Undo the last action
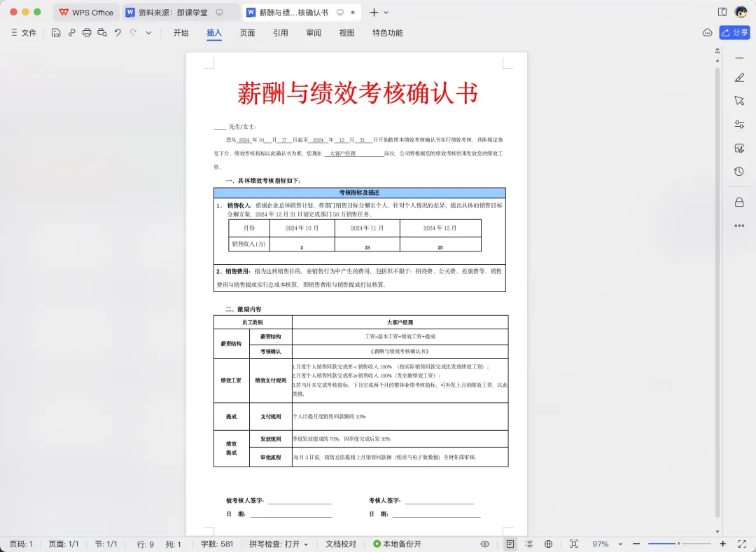This screenshot has width=756, height=552. pos(118,33)
